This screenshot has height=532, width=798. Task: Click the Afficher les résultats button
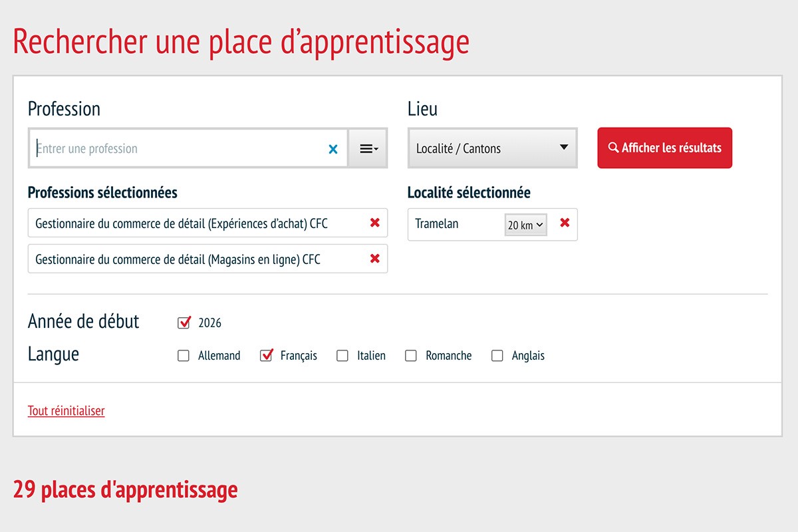(x=664, y=148)
